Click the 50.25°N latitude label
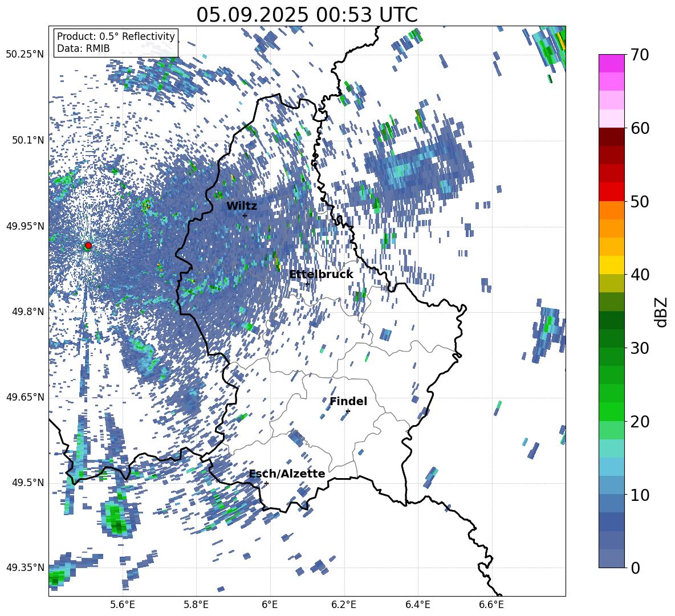Screen dimensions: 675x616 click(25, 55)
